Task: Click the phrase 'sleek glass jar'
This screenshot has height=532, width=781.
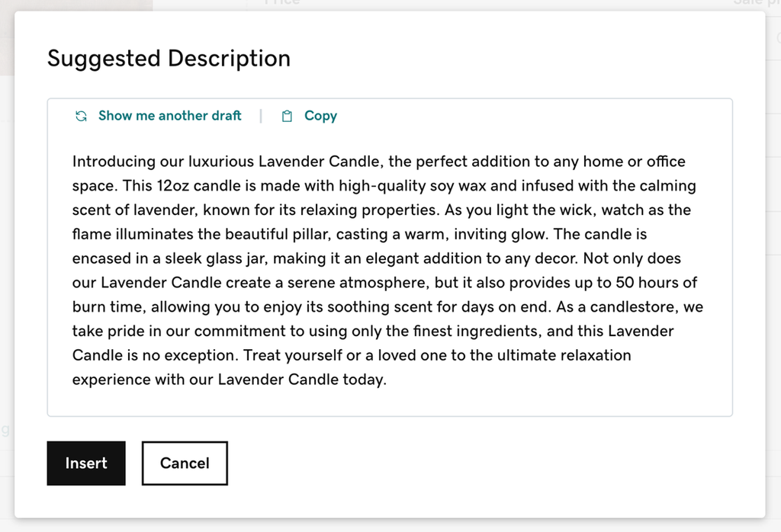Action: [216, 259]
